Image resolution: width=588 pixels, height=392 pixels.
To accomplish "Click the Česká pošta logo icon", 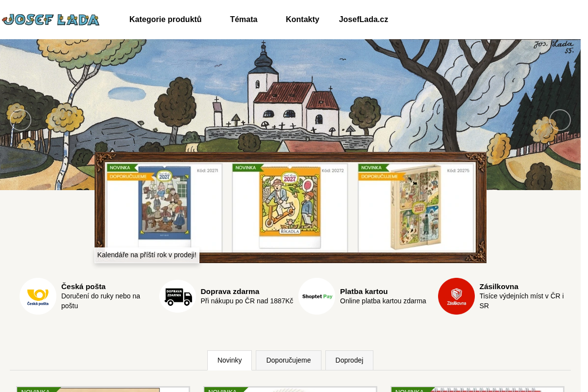I will [38, 296].
